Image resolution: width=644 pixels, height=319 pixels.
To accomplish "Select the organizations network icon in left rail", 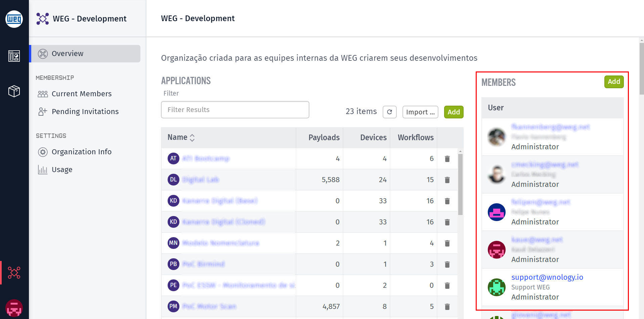I will [14, 273].
